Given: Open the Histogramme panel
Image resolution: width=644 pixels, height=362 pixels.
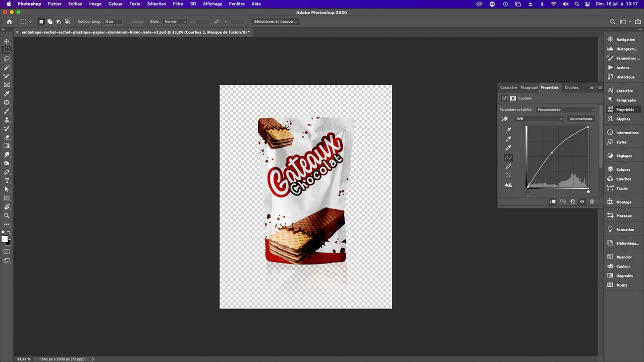Looking at the screenshot, I should pyautogui.click(x=622, y=49).
